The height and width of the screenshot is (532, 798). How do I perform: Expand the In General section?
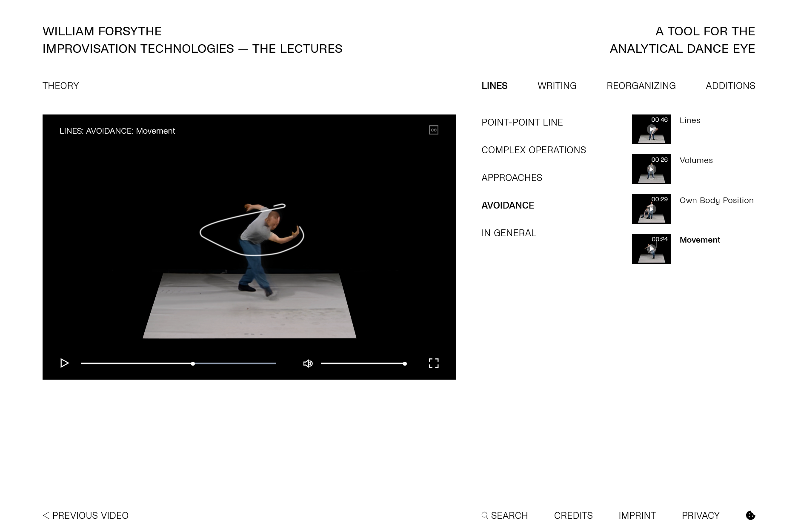coord(509,233)
